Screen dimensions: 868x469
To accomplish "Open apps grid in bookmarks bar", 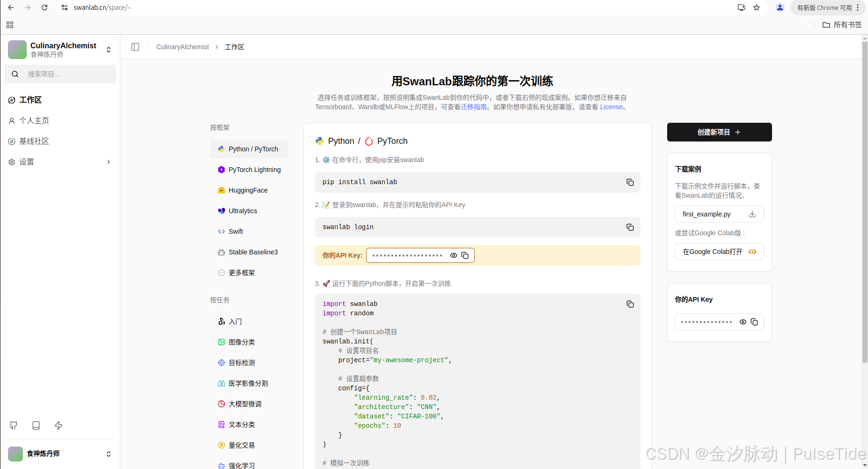I will click(10, 25).
